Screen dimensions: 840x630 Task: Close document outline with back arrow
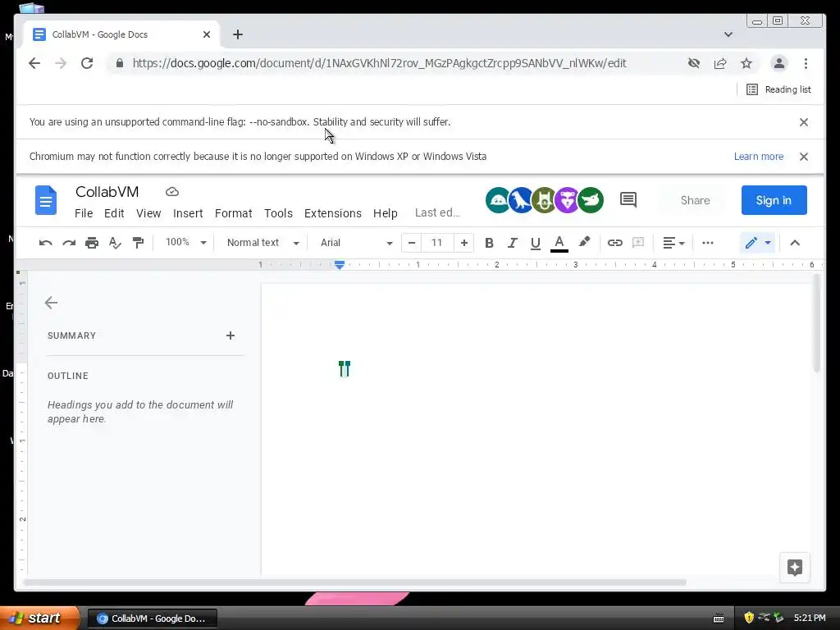point(51,303)
